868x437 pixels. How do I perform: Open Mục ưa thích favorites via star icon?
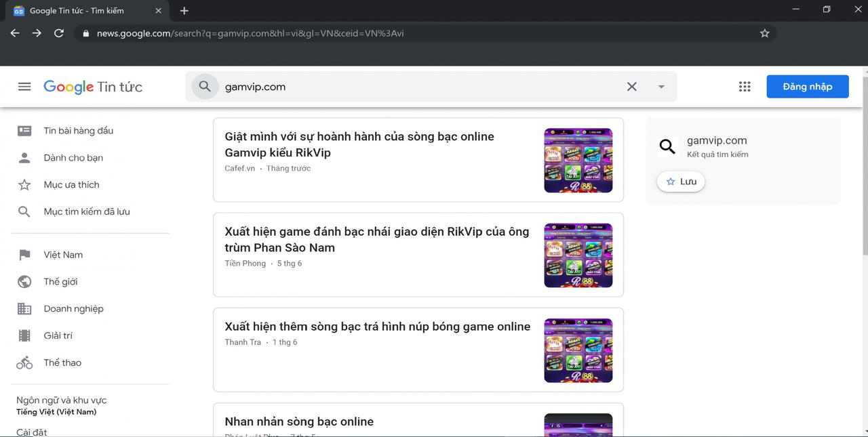(24, 184)
